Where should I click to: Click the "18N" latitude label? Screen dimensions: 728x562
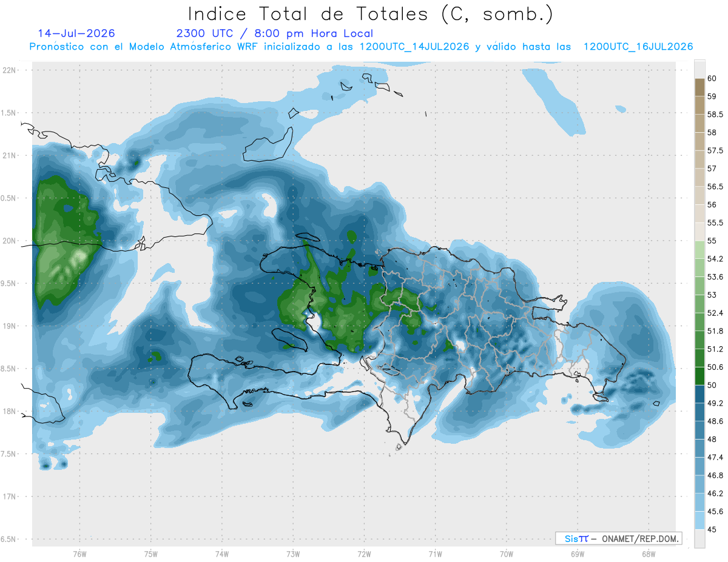10,411
